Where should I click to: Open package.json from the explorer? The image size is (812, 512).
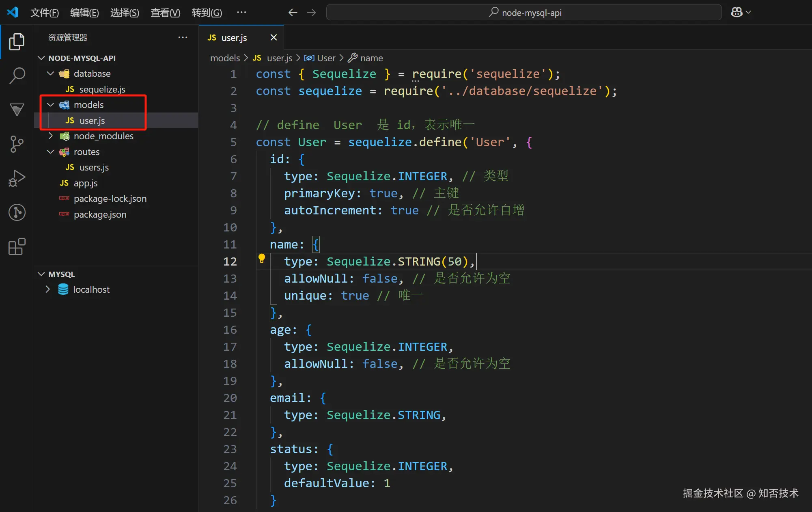pos(100,214)
